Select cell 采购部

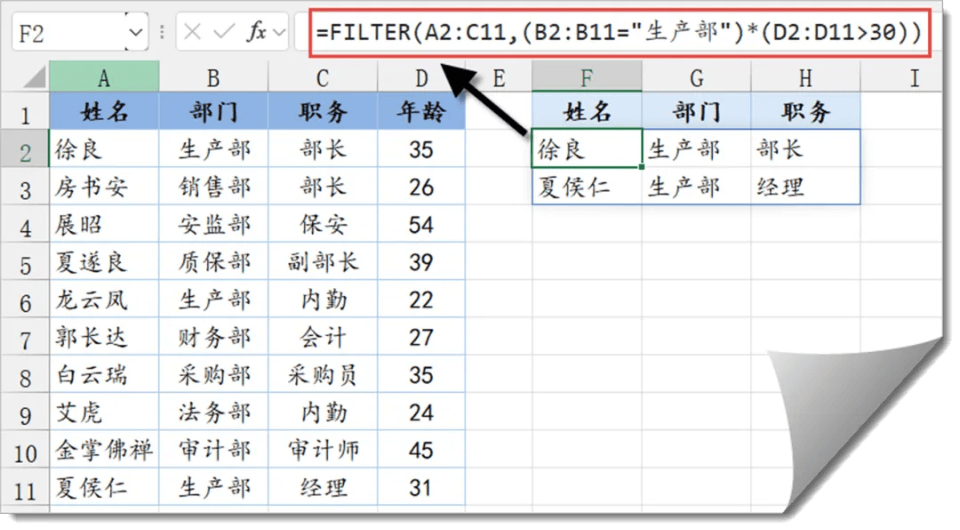(213, 375)
